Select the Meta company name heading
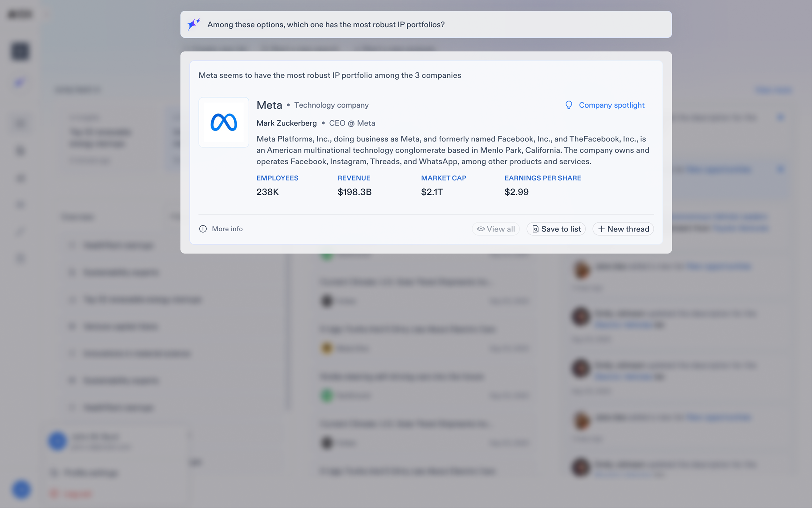Image resolution: width=812 pixels, height=508 pixels. coord(269,105)
